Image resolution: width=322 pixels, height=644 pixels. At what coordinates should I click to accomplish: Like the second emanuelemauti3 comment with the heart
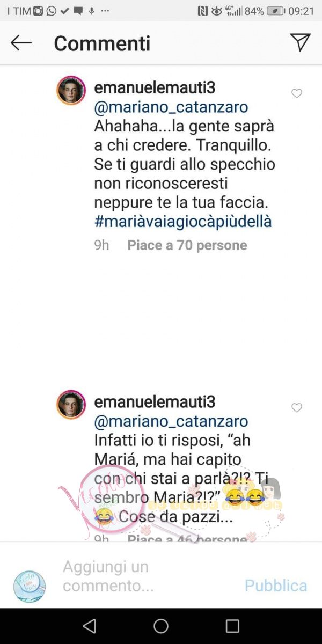click(x=296, y=408)
